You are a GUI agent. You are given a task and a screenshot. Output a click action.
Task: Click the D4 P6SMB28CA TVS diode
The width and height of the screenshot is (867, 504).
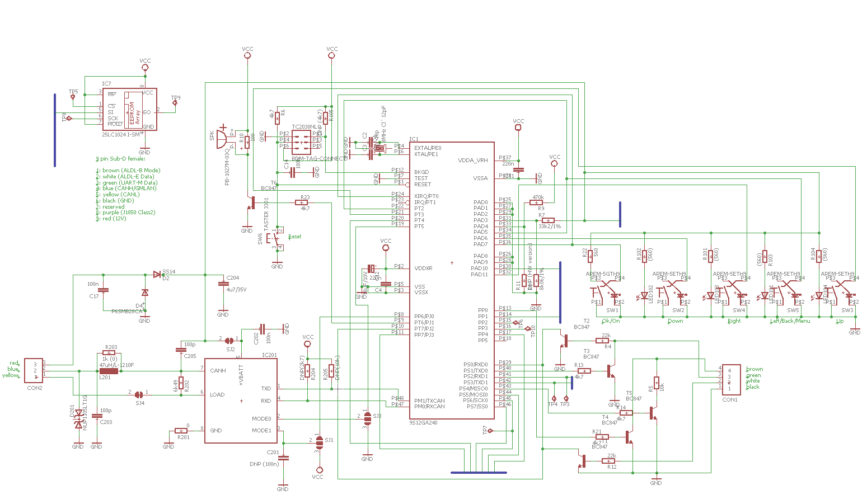(145, 293)
